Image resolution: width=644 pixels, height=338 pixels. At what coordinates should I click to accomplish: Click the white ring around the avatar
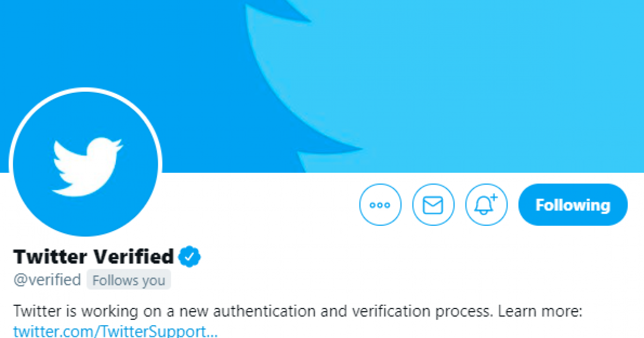click(x=86, y=89)
